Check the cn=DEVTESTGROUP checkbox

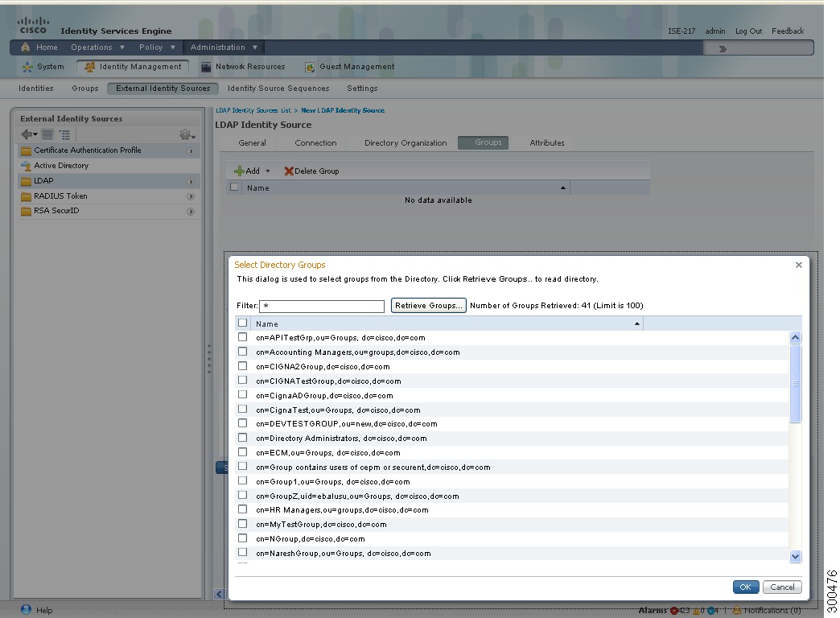point(243,423)
